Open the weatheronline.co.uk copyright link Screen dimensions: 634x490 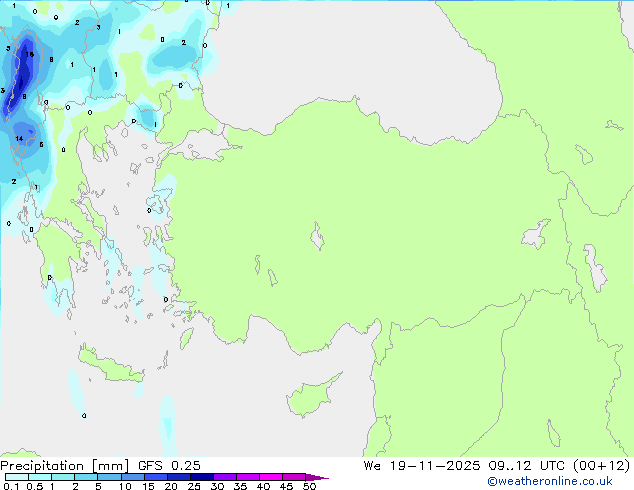(x=550, y=481)
